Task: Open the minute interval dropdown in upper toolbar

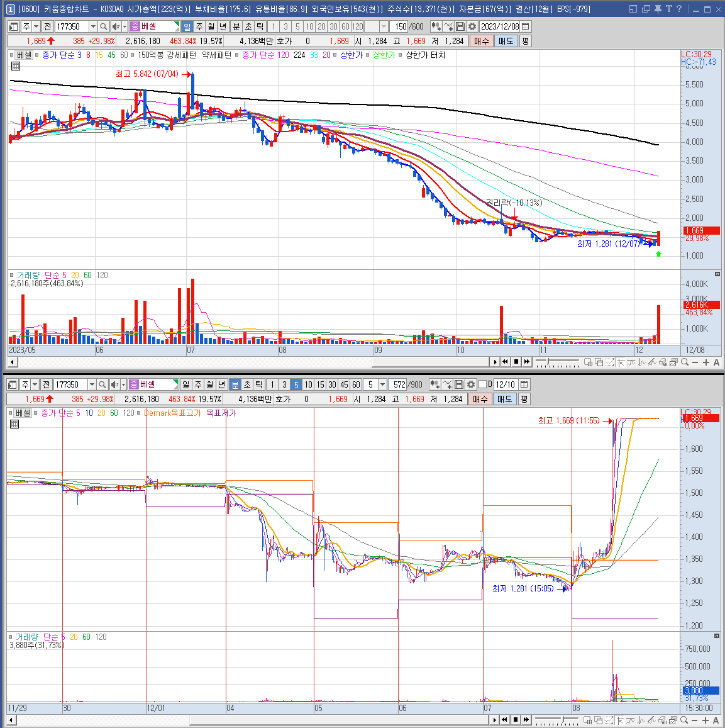Action: (383, 27)
